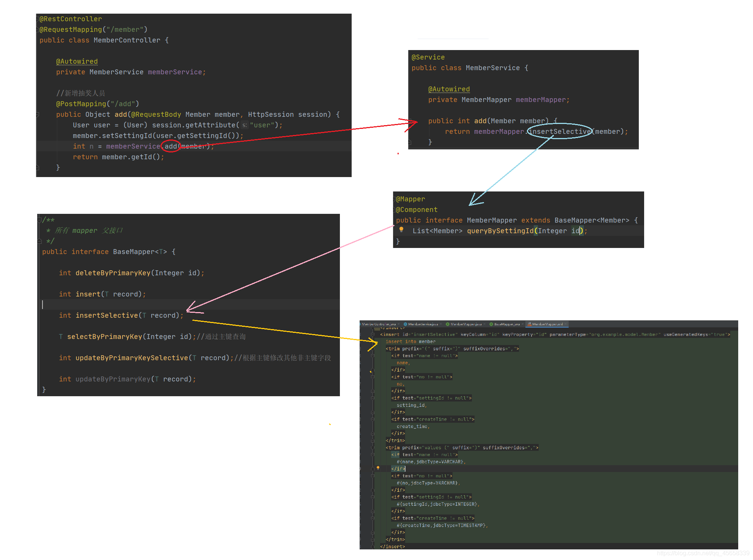Click 'int insert(T record);' line
The height and width of the screenshot is (560, 753).
tap(102, 294)
